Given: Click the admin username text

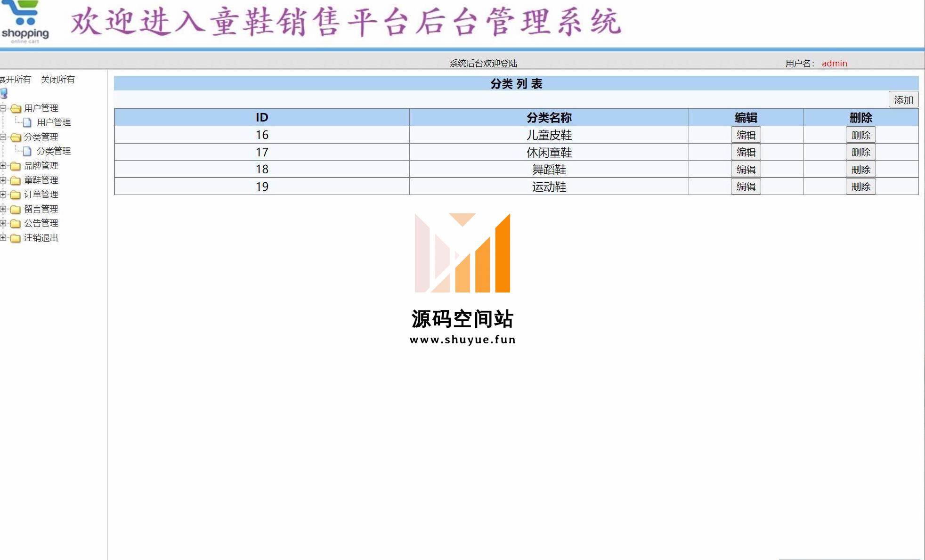Looking at the screenshot, I should [834, 63].
